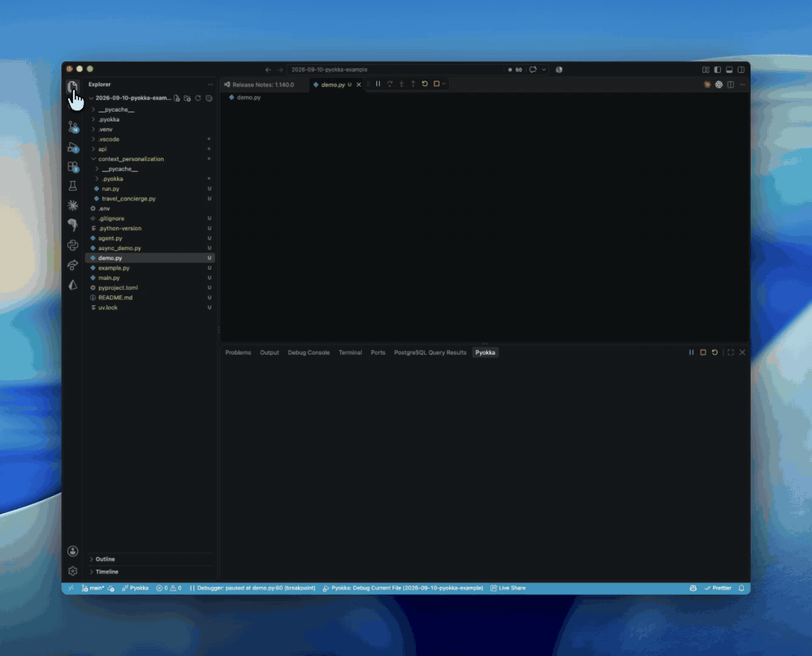Expand the .venv folder
This screenshot has height=656, width=812.
(x=150, y=129)
